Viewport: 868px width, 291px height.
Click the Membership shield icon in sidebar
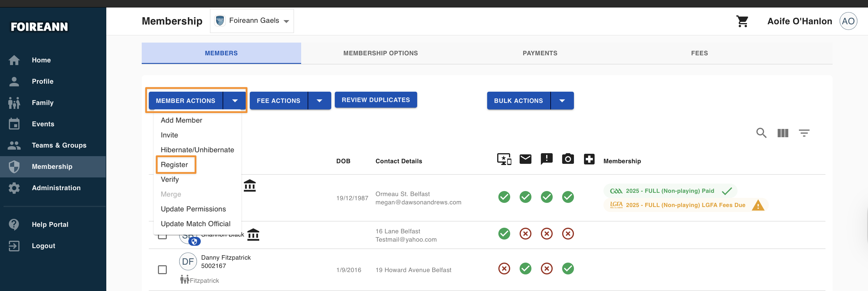[x=14, y=166]
